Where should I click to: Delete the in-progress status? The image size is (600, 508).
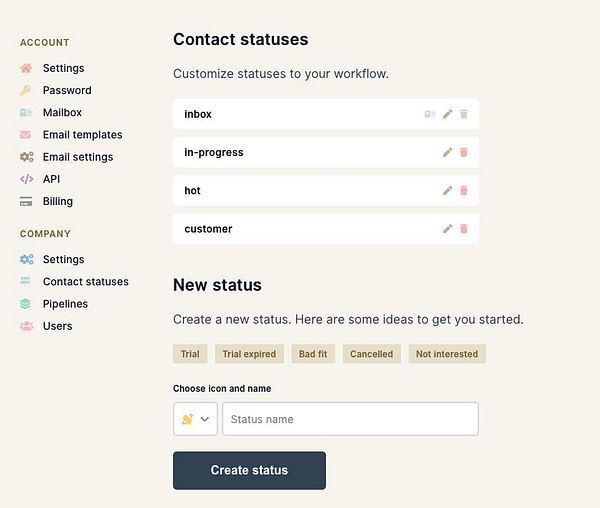click(463, 152)
